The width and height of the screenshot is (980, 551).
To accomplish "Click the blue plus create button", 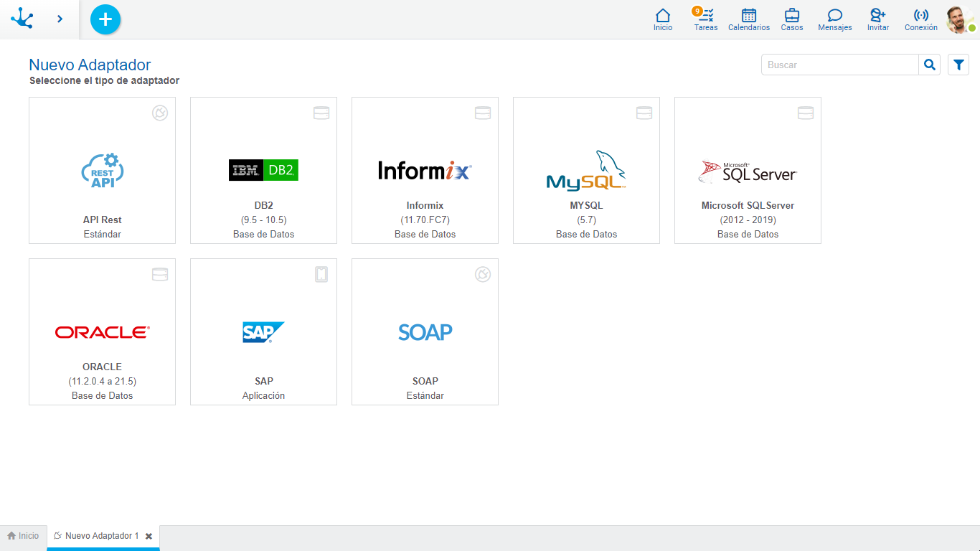I will pos(105,19).
